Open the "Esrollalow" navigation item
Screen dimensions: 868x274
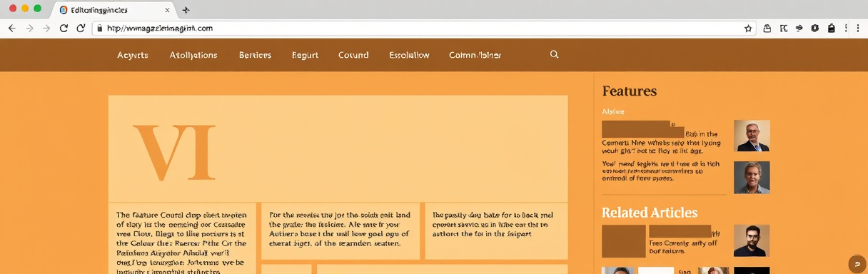click(x=410, y=55)
